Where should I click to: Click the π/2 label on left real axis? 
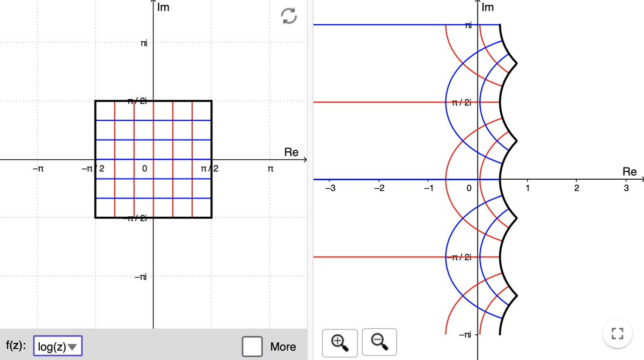click(x=209, y=168)
